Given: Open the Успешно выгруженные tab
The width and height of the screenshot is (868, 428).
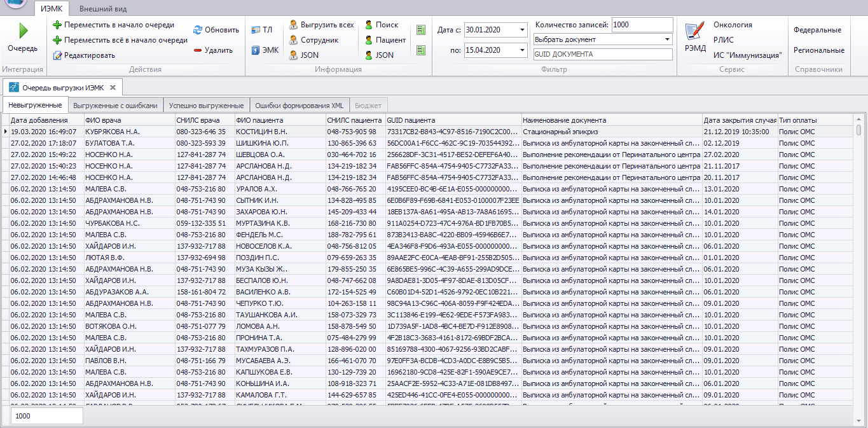Looking at the screenshot, I should (206, 106).
